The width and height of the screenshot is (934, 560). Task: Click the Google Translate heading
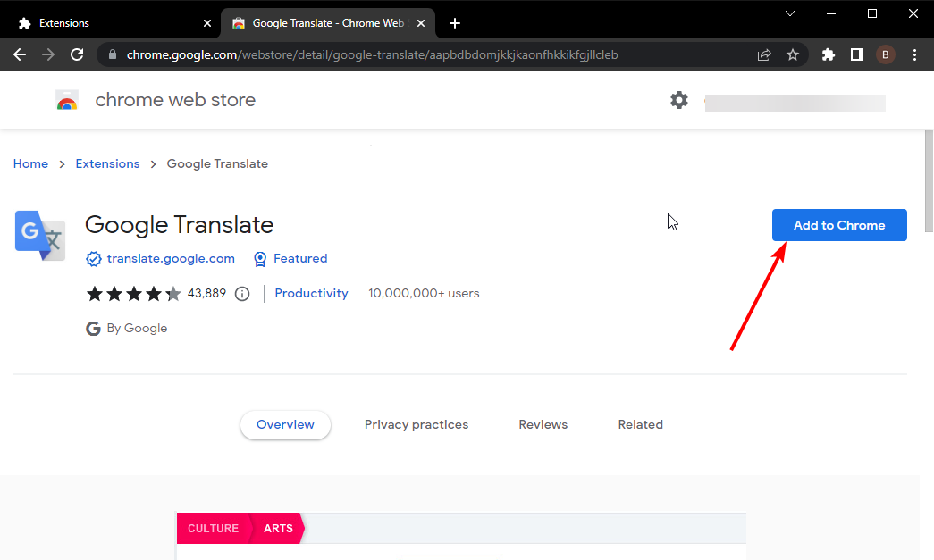[x=180, y=225]
